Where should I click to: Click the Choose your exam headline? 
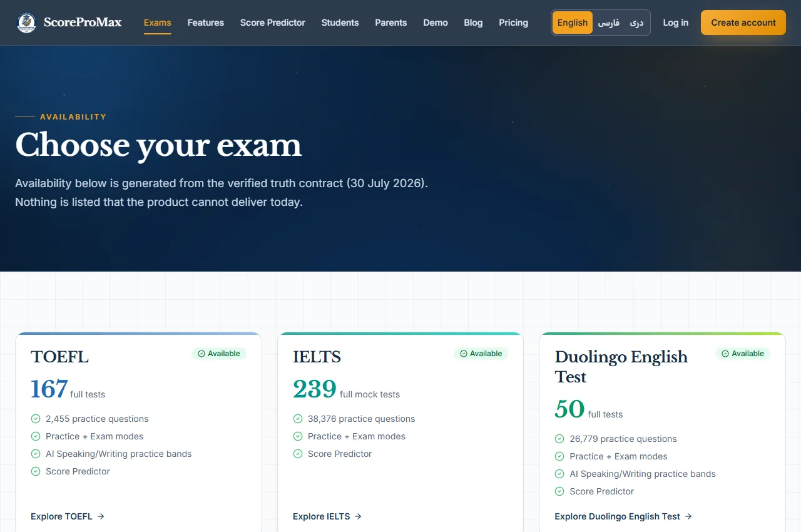[158, 145]
